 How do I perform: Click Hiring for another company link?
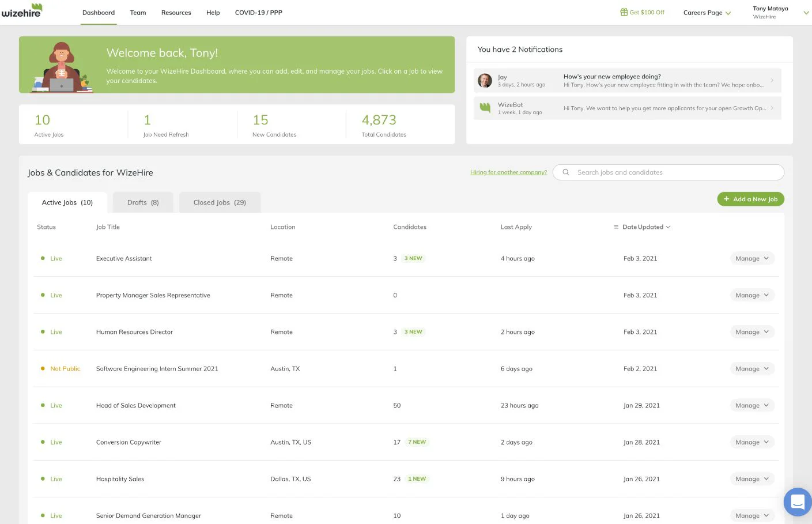pyautogui.click(x=508, y=172)
